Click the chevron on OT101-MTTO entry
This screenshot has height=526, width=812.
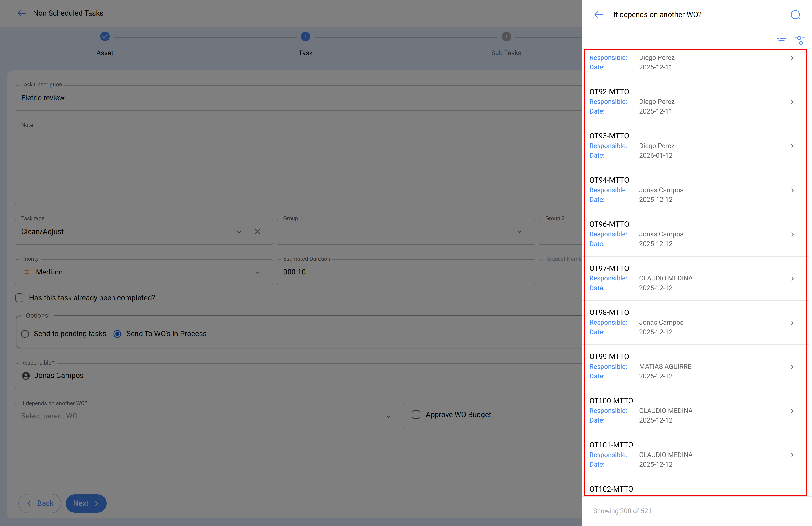pos(792,455)
